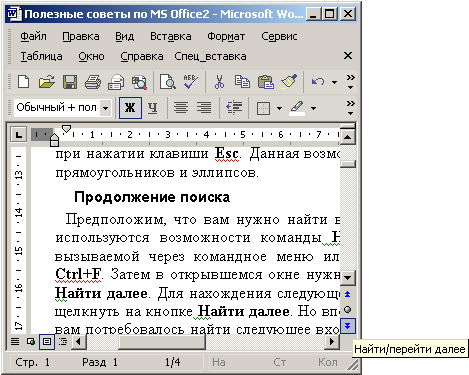The height and width of the screenshot is (375, 469).
Task: Switch to the Print Layout view button
Action: point(47,342)
